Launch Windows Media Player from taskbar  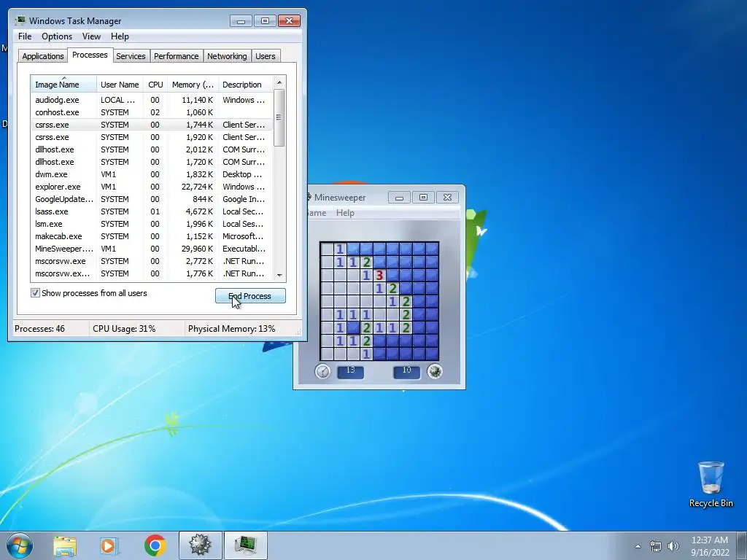(x=109, y=545)
